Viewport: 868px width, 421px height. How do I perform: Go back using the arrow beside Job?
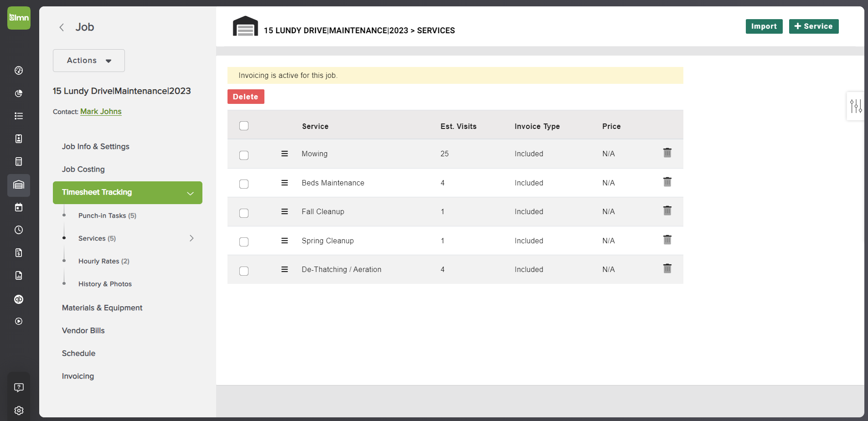point(62,27)
